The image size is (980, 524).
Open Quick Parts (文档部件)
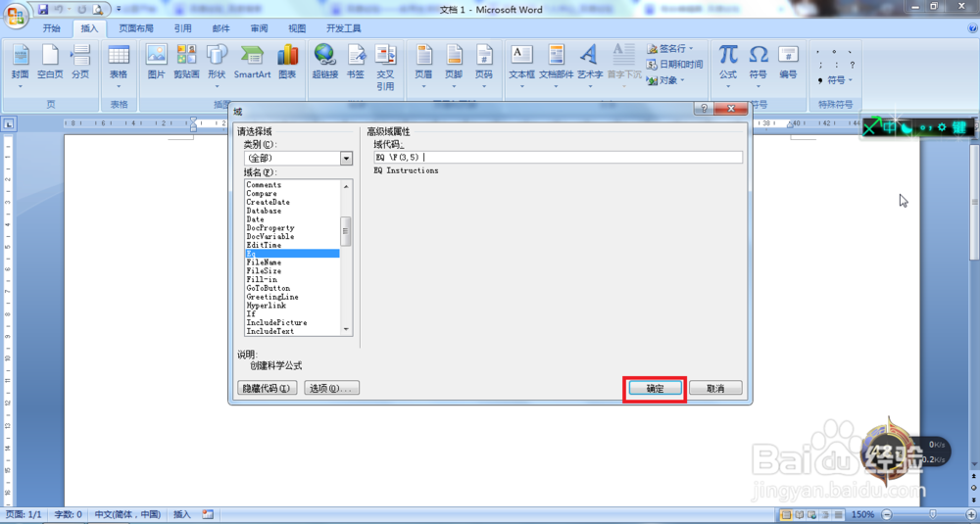pyautogui.click(x=557, y=67)
